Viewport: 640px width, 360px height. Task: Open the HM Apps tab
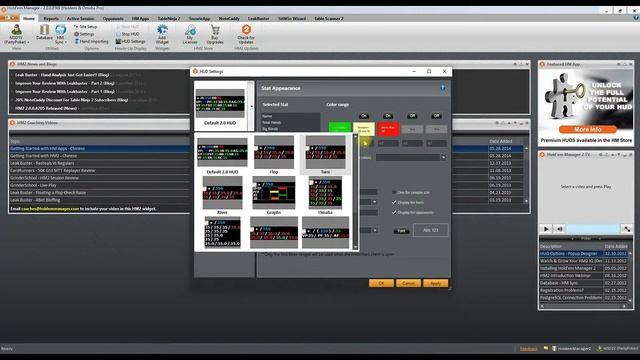[x=140, y=18]
